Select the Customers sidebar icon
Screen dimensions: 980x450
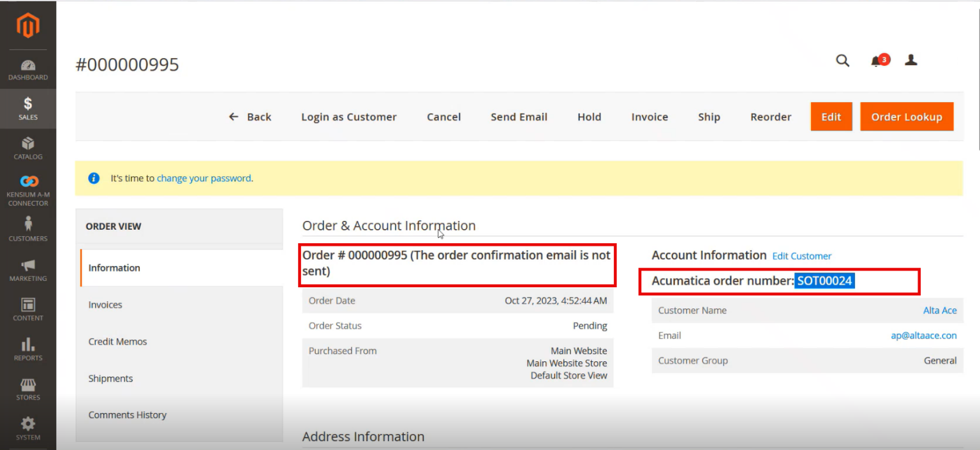point(28,230)
